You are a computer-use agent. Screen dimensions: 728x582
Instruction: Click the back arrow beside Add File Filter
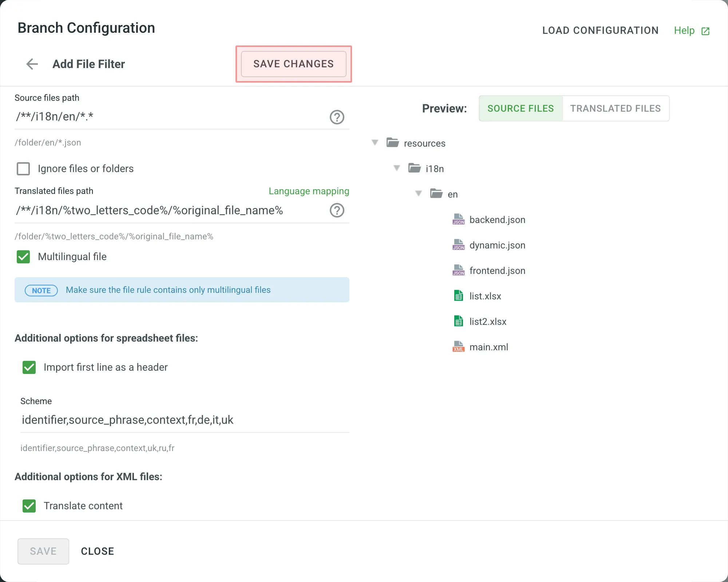coord(32,64)
